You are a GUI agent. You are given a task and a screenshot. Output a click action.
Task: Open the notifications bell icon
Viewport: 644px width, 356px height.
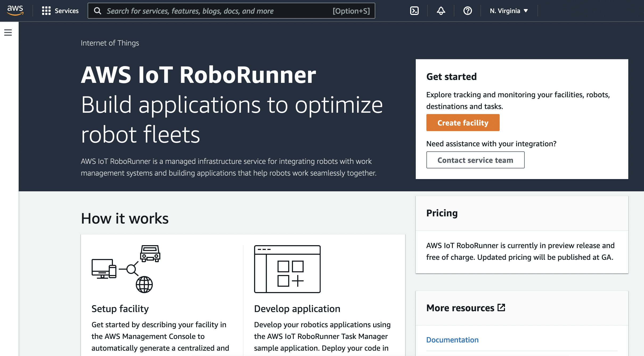pos(441,11)
